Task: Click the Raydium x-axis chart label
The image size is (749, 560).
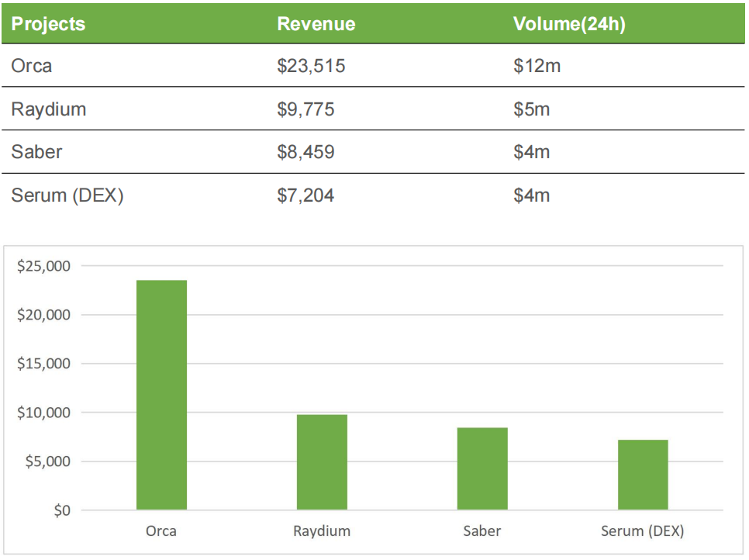Action: tap(322, 531)
